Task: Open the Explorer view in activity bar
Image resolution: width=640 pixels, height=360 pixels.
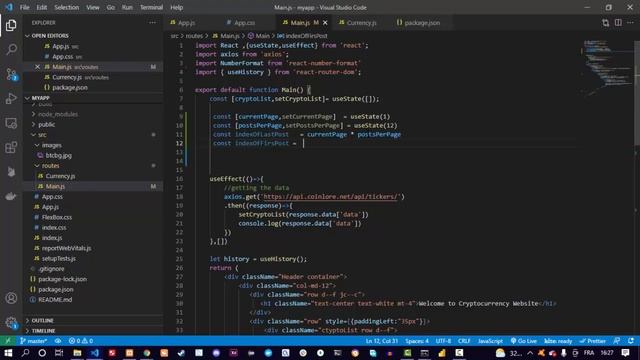Action: click(x=11, y=25)
